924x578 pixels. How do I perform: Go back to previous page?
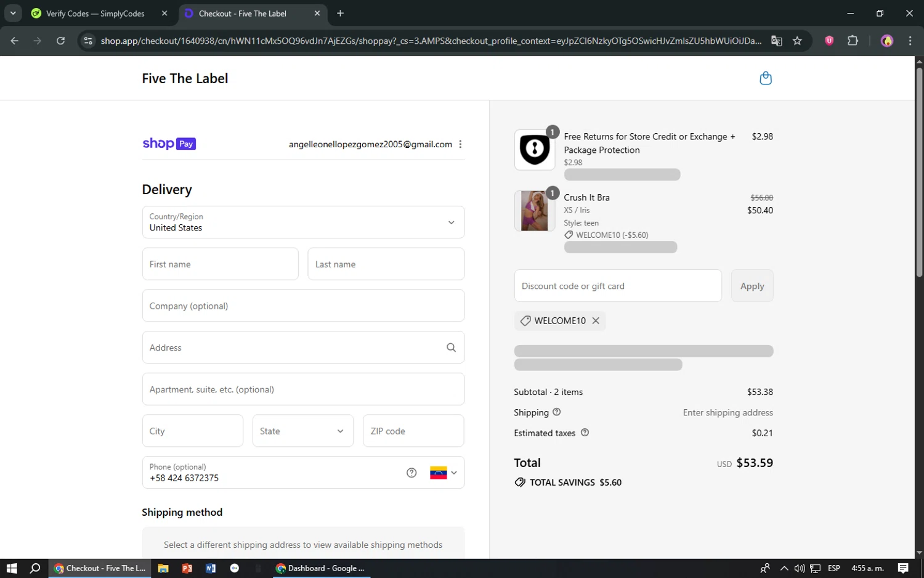(14, 41)
